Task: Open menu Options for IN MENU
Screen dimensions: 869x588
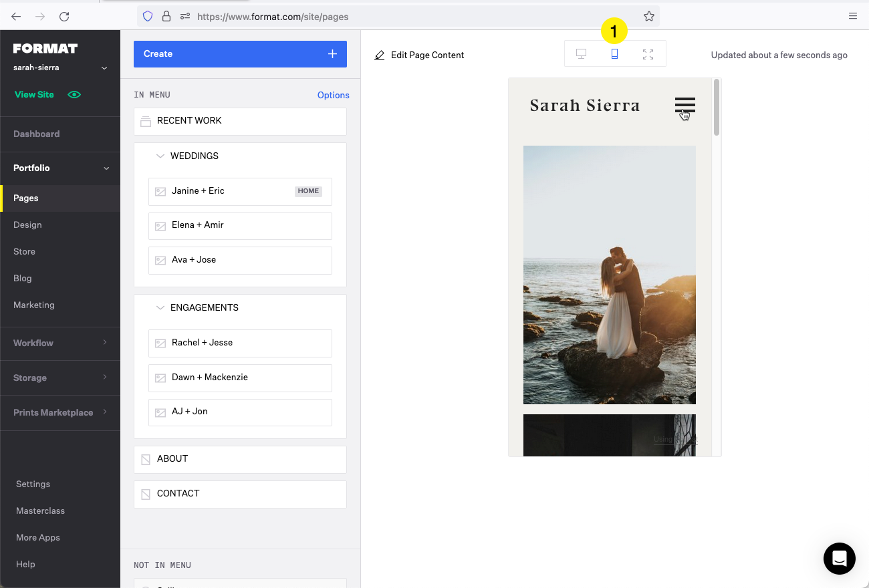Action: [333, 95]
